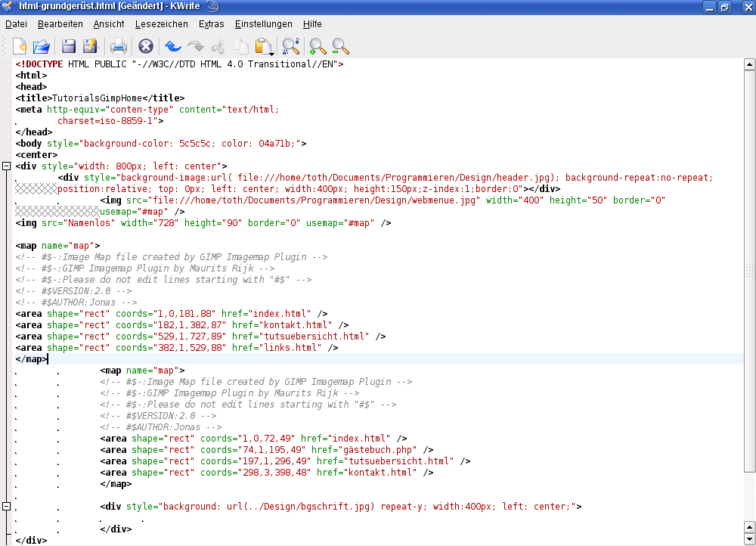Open the Ansicht menu
The height and width of the screenshot is (546, 756).
[x=109, y=24]
